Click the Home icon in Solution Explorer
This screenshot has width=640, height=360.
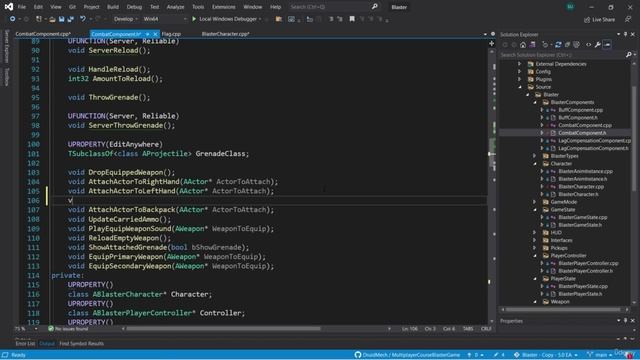[523, 45]
